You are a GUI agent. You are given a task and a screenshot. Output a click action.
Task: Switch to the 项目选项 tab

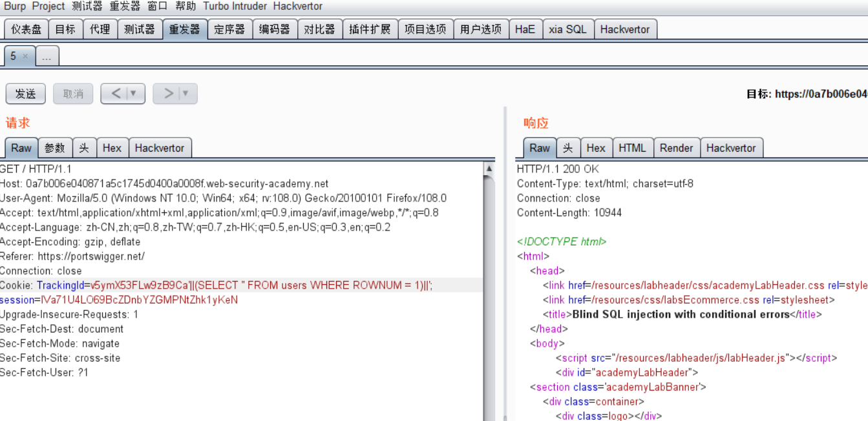pyautogui.click(x=425, y=29)
